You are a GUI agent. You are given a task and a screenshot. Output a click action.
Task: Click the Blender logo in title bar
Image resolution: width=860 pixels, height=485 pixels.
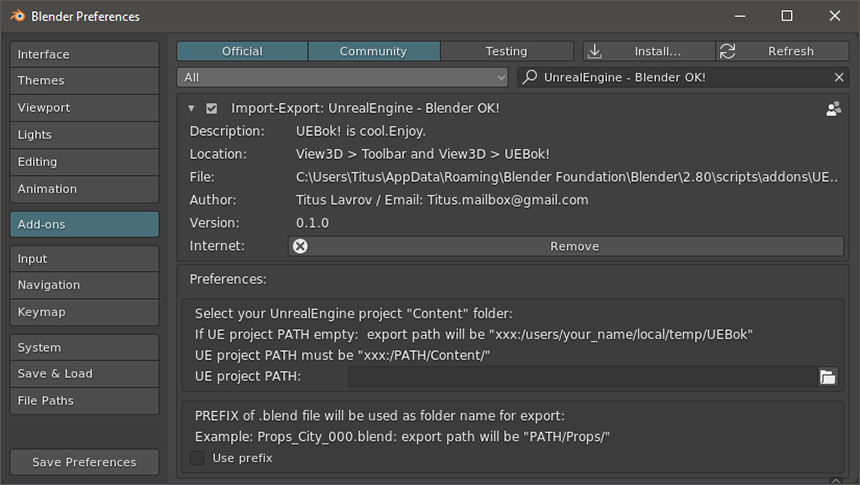pyautogui.click(x=17, y=16)
